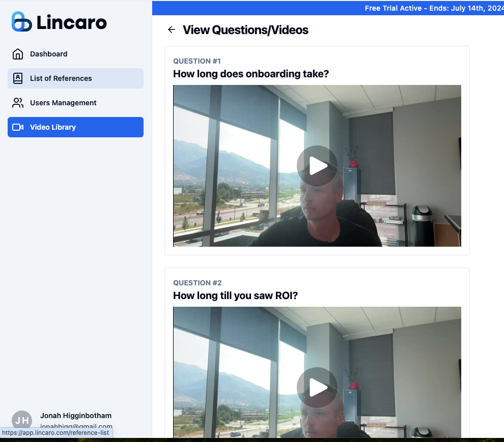The image size is (504, 442).
Task: Select Video Library in sidebar
Action: tap(75, 127)
